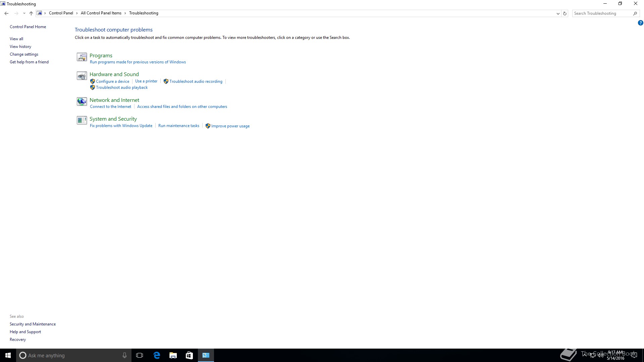Start Troubleshoot audio recording
This screenshot has height=362, width=644.
point(196,81)
